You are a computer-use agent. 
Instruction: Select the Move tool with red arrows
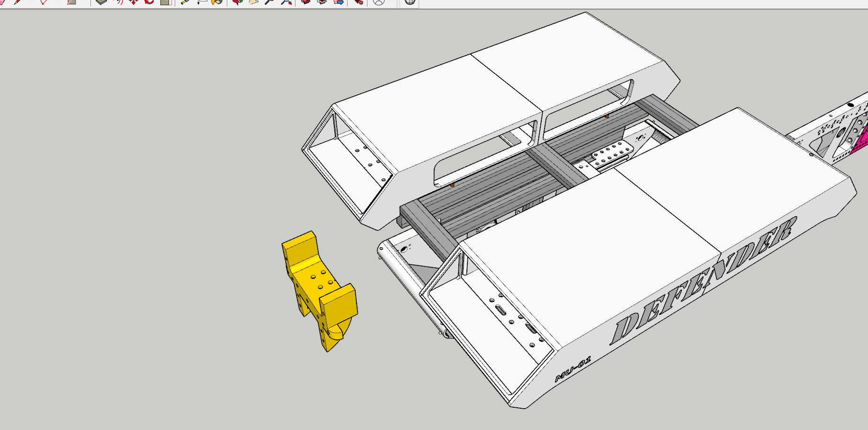coord(134,1)
